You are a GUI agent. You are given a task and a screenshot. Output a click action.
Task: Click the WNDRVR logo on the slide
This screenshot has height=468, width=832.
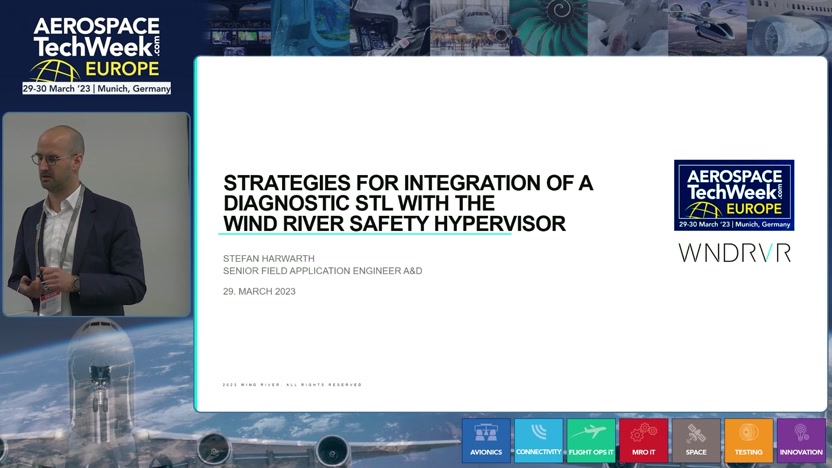pos(735,253)
